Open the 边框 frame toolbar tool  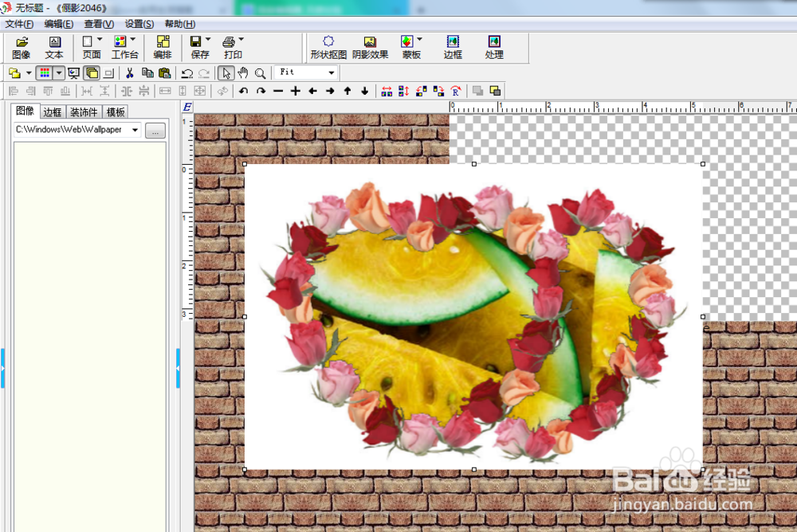tap(453, 48)
